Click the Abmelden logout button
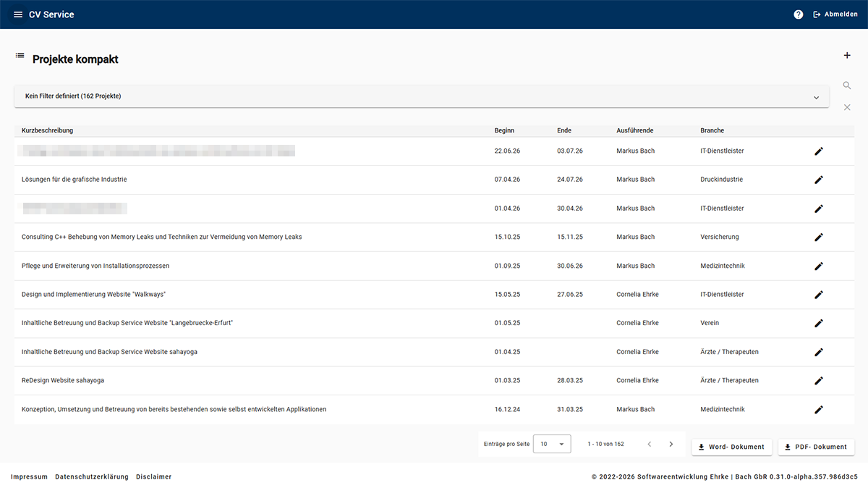Viewport: 868px width, 488px height. click(835, 14)
